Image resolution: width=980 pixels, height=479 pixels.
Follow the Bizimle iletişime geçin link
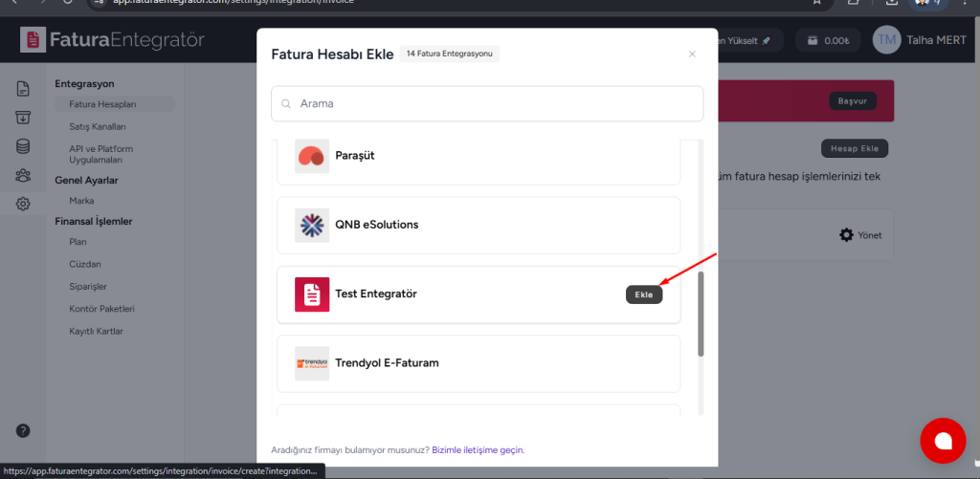coord(479,449)
